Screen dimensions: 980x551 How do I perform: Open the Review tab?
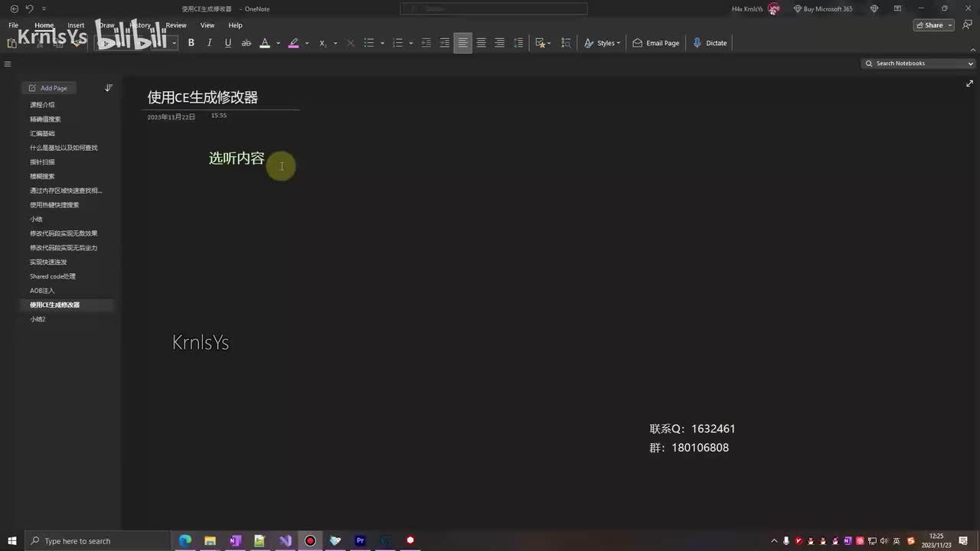click(x=176, y=25)
